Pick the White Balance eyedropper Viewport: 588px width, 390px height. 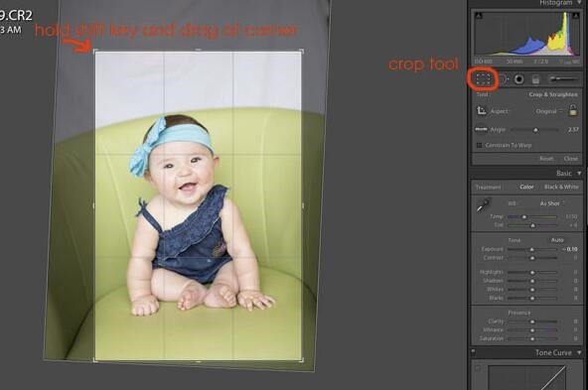pyautogui.click(x=483, y=205)
